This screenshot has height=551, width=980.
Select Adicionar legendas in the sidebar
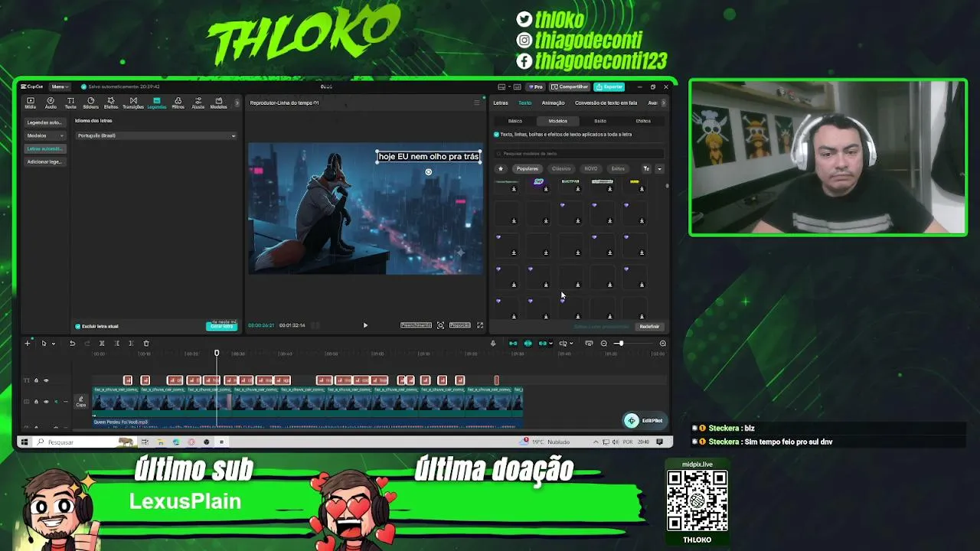(44, 161)
